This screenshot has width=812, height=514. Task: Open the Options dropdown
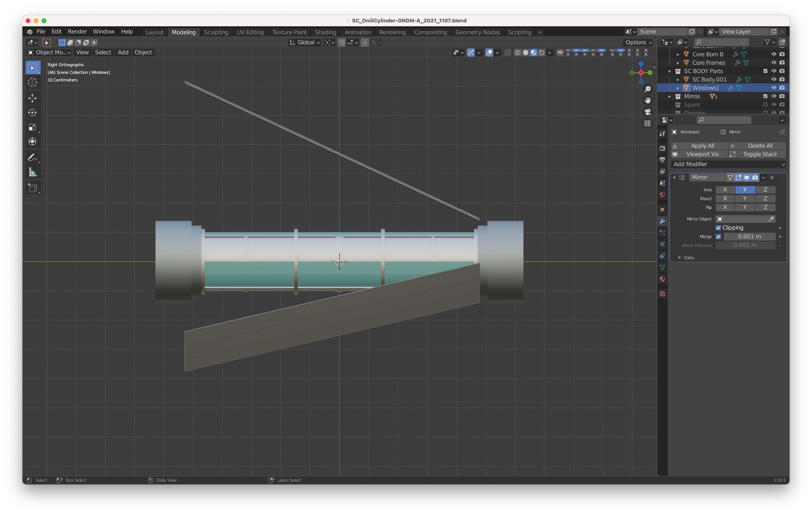pyautogui.click(x=639, y=42)
